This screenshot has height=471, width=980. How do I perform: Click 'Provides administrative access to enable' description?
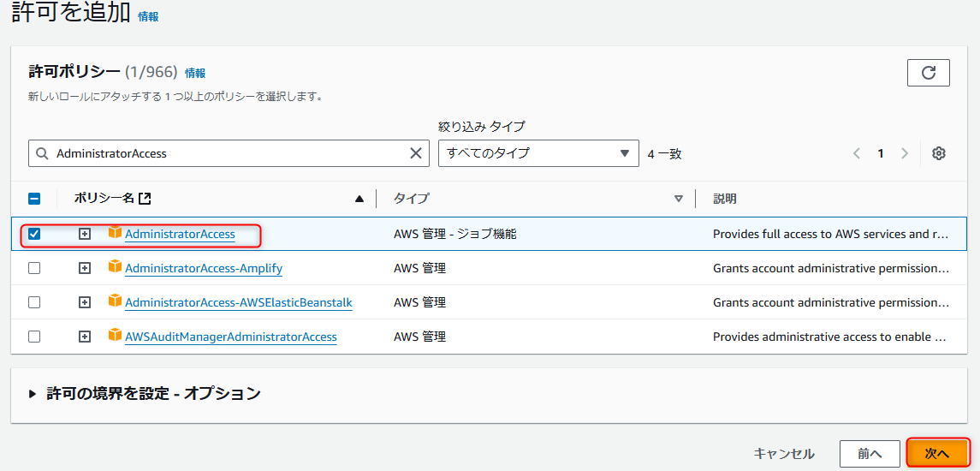pyautogui.click(x=831, y=337)
